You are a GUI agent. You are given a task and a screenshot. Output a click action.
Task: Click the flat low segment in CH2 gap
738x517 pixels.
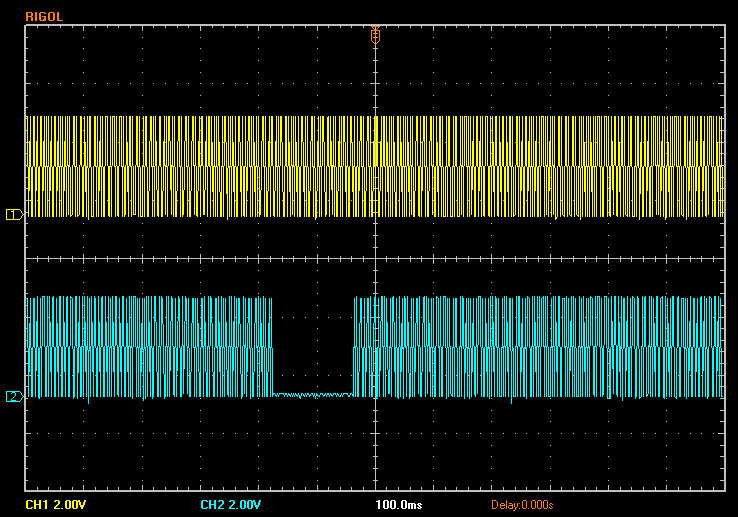point(313,395)
